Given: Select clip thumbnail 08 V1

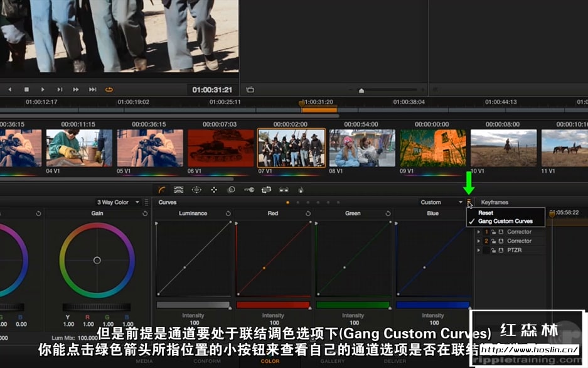Looking at the screenshot, I should [362, 148].
